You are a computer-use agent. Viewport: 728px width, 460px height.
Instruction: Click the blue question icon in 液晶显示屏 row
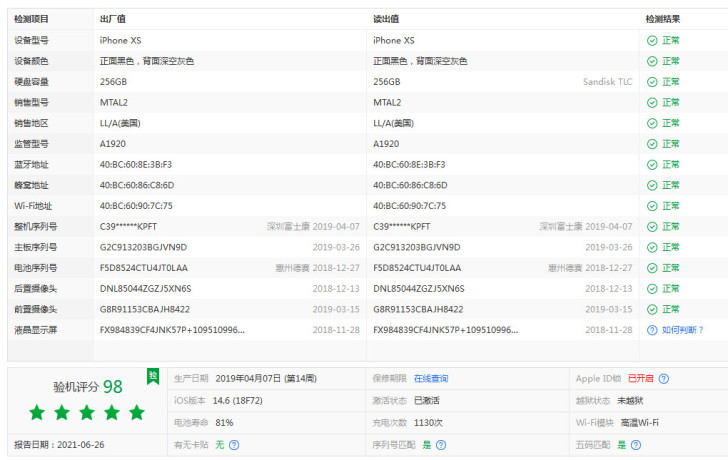[x=652, y=330]
